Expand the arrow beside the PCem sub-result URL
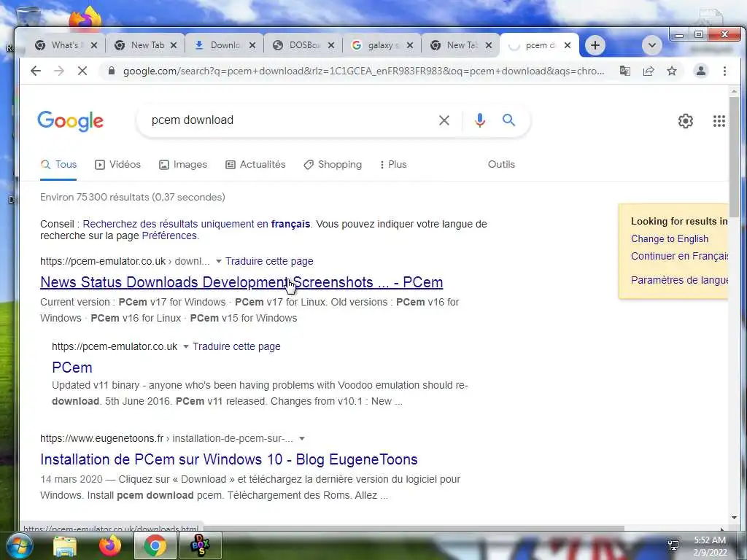This screenshot has width=747, height=560. click(186, 346)
